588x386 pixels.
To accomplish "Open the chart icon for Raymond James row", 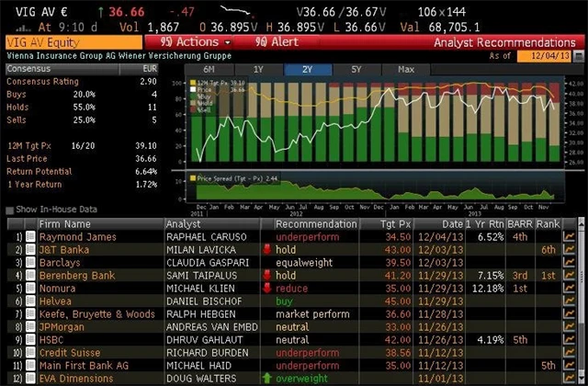I will [568, 237].
